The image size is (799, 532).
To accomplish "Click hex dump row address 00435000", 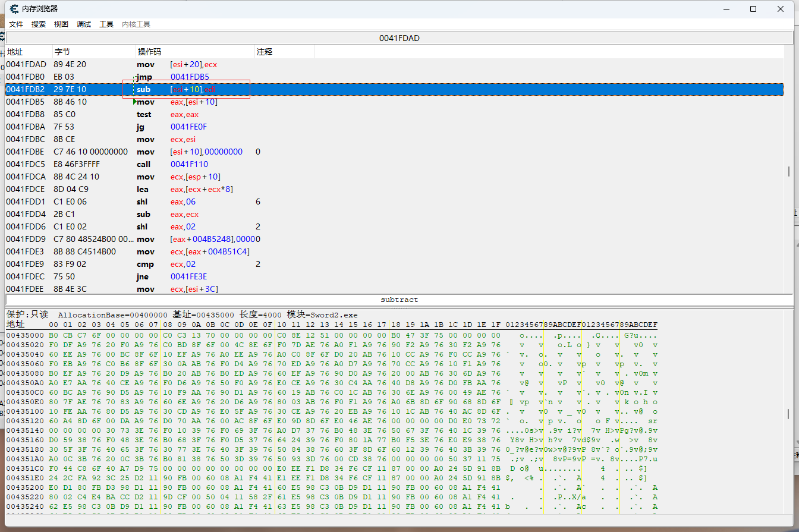I will (x=26, y=335).
